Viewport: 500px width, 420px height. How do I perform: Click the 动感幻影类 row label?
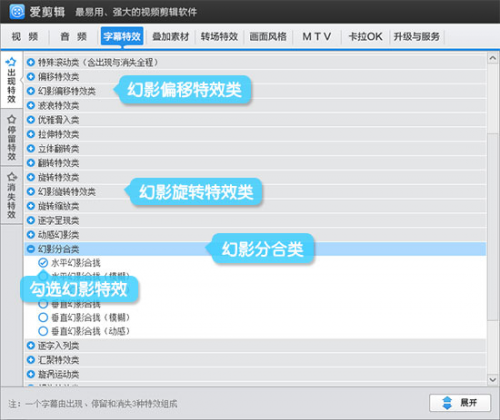pos(58,235)
